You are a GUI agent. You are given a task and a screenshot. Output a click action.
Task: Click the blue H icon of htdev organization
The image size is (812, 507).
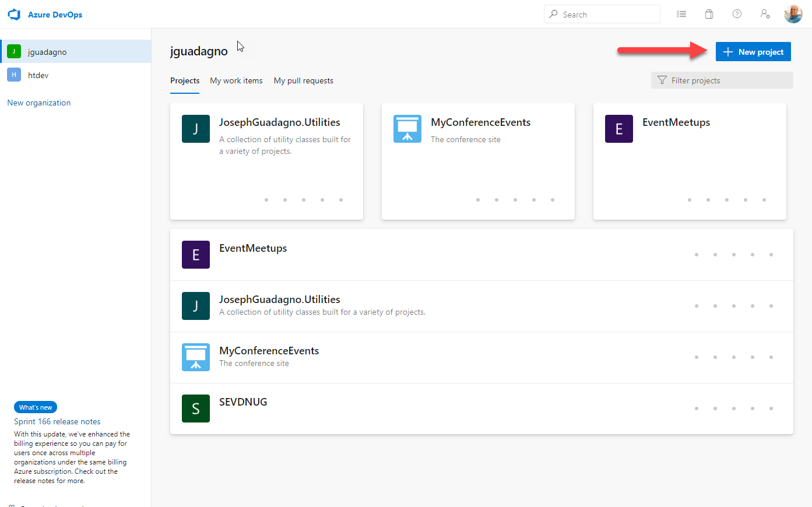[x=14, y=75]
